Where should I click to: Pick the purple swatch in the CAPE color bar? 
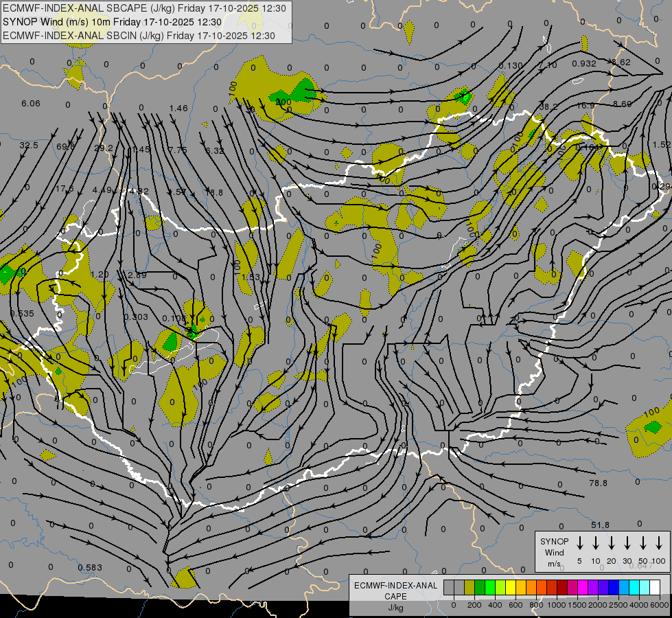[x=592, y=588]
